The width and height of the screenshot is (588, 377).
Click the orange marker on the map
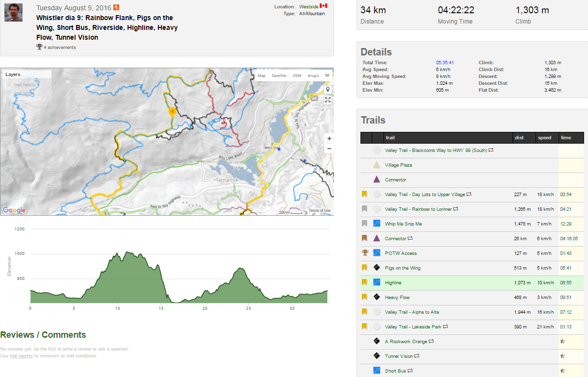tap(173, 112)
